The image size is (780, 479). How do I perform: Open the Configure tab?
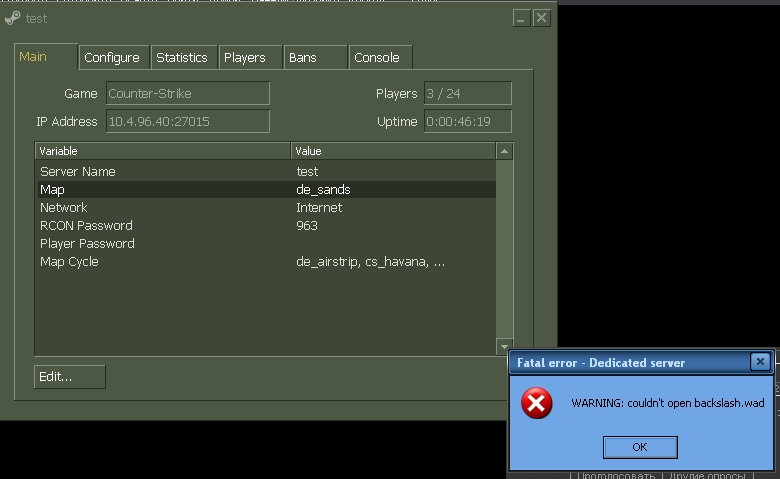pos(114,58)
